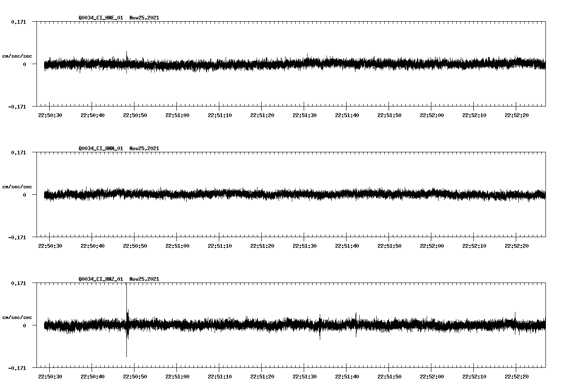Click 22:50:30 time label under HNN plot
The width and height of the screenshot is (576, 392).
50,246
